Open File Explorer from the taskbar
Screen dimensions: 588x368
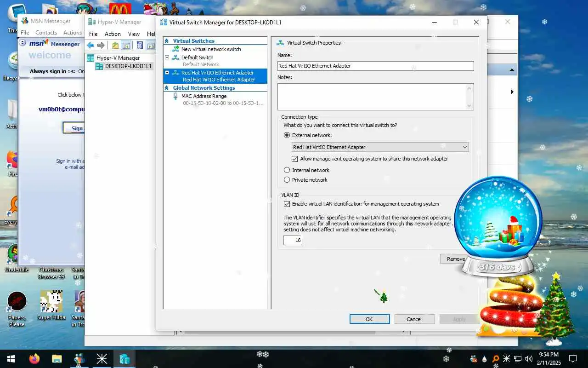click(57, 359)
